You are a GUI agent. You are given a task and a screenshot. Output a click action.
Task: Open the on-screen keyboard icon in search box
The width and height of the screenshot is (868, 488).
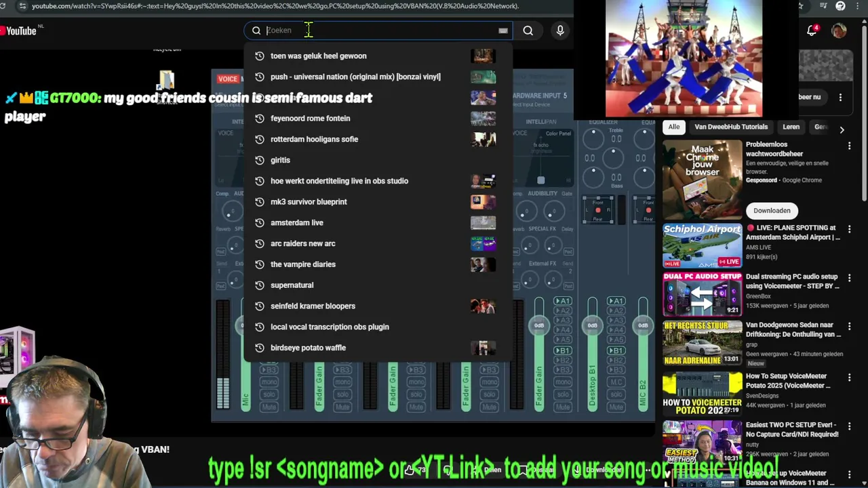(x=503, y=30)
